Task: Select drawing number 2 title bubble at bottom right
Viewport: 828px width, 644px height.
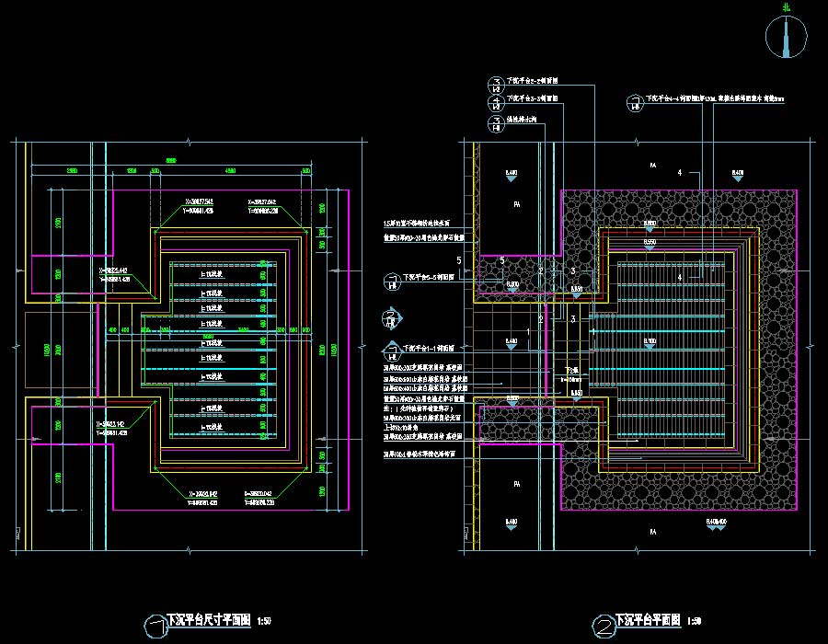Action: tap(603, 626)
